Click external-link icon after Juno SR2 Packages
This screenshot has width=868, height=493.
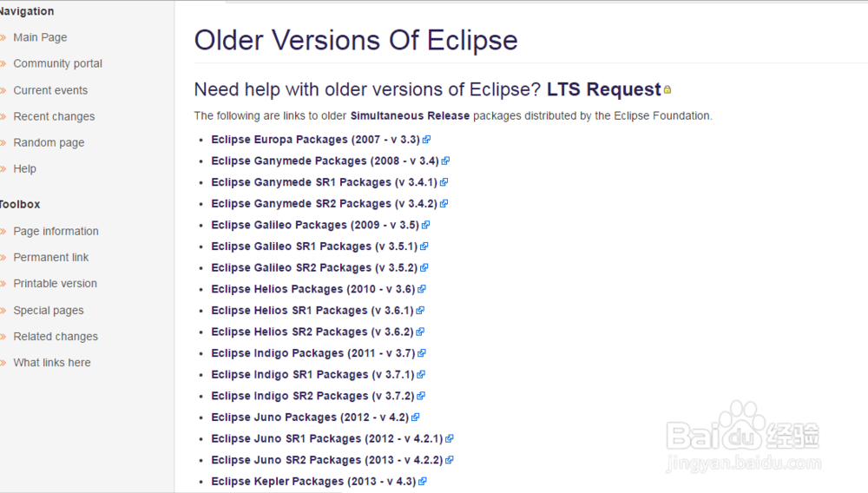click(x=450, y=460)
